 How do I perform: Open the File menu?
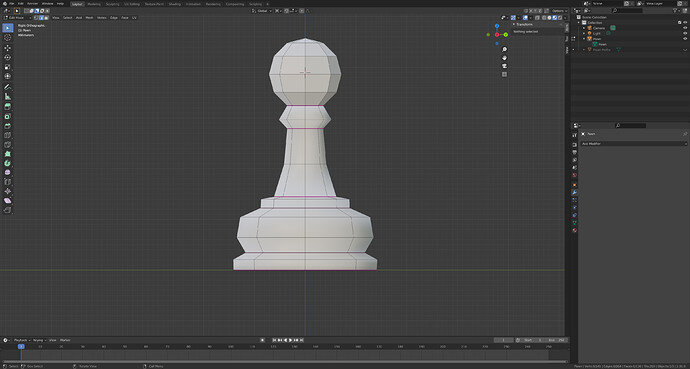pos(11,4)
